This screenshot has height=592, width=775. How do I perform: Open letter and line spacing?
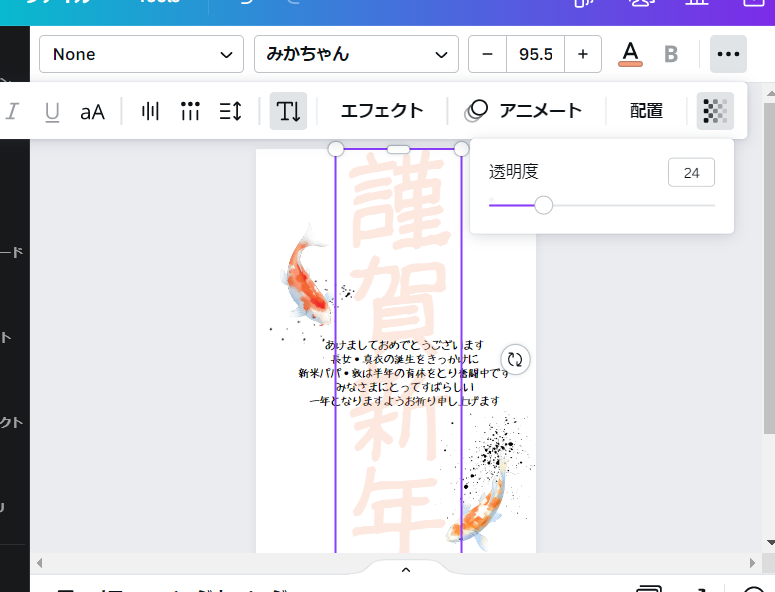pos(230,111)
